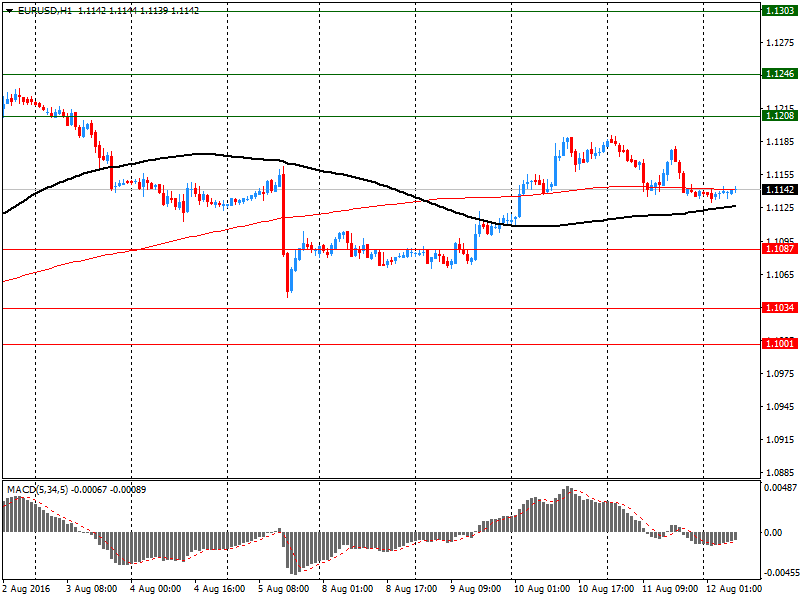Click the current price label 1.1142
The image size is (800, 600).
tap(779, 190)
